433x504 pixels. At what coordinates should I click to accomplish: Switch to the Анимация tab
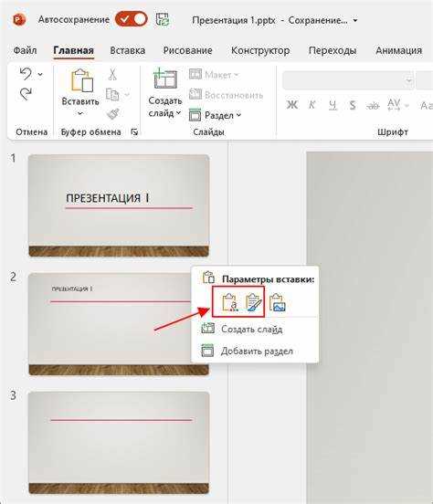398,50
